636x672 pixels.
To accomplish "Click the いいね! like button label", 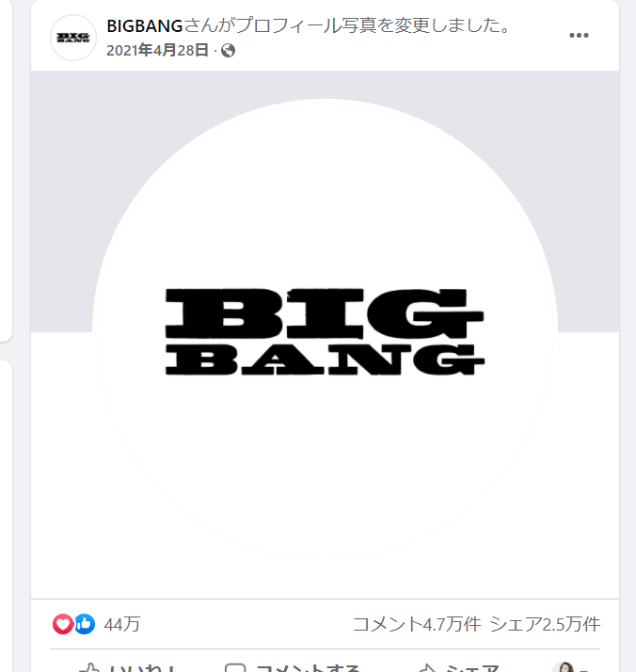I will (x=142, y=668).
